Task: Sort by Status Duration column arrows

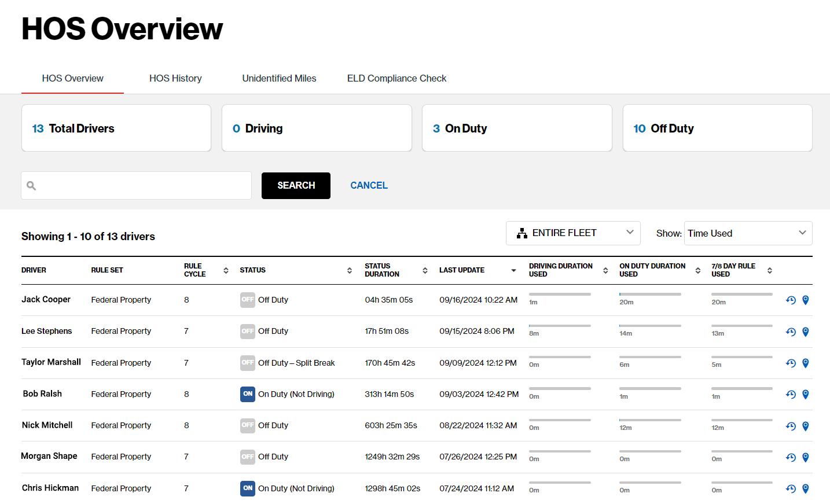Action: point(425,270)
